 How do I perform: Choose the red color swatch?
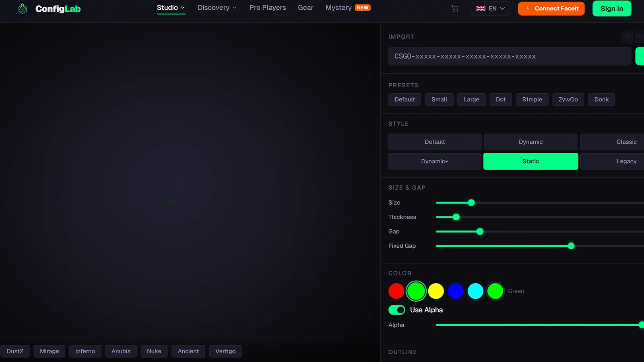tap(396, 291)
